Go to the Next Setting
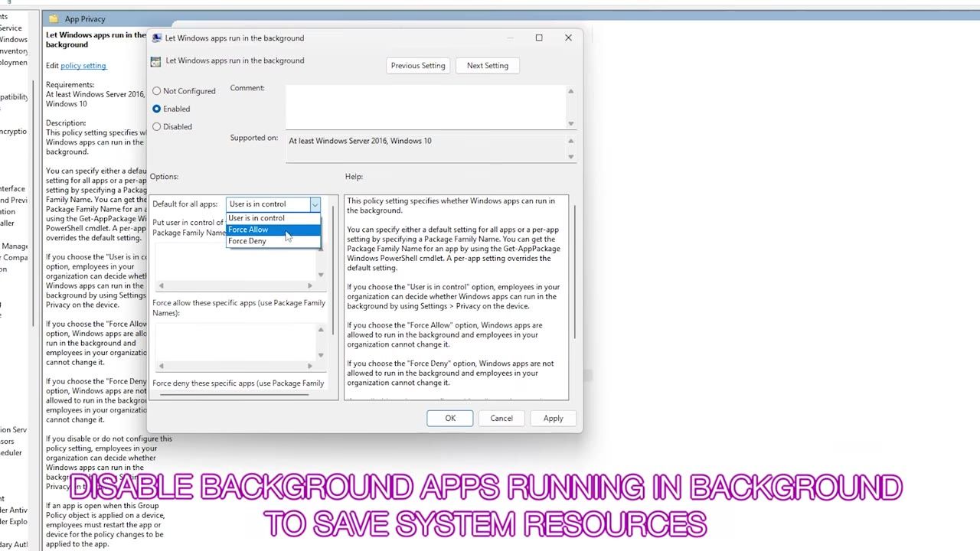Image resolution: width=980 pixels, height=551 pixels. click(x=488, y=66)
